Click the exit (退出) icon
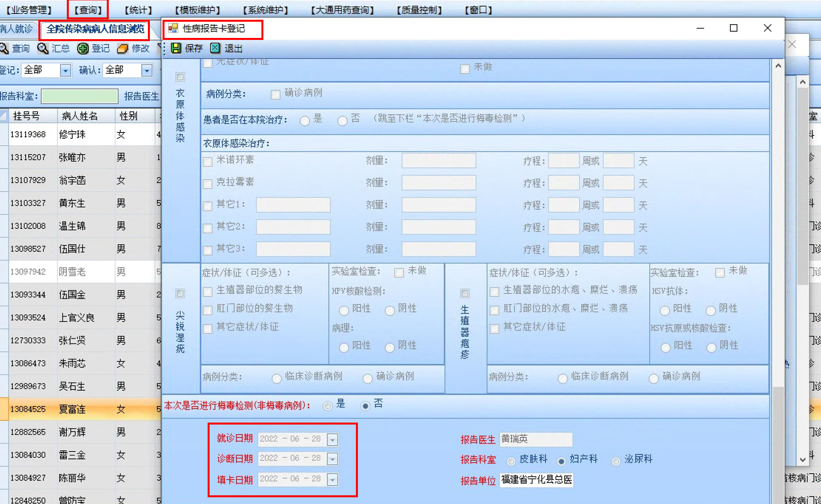 click(x=215, y=48)
